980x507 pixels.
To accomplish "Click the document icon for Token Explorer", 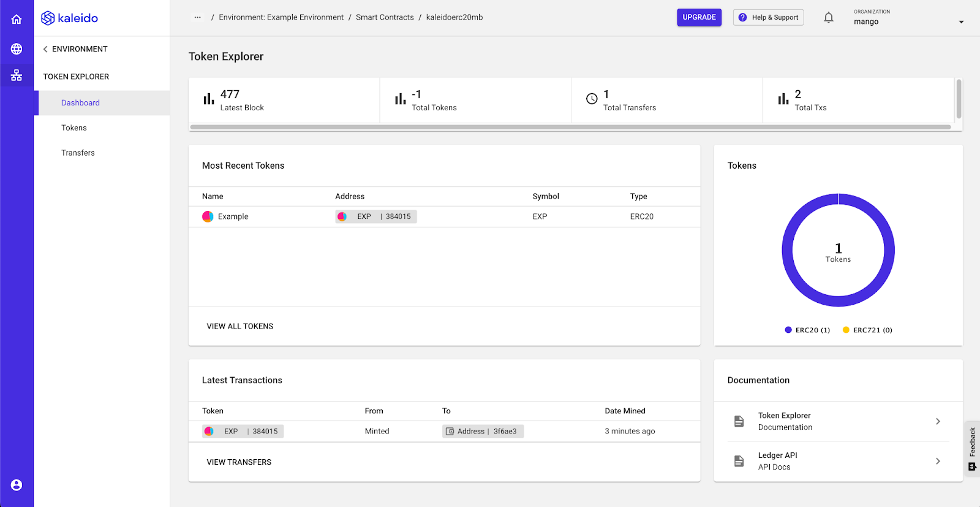I will [739, 421].
